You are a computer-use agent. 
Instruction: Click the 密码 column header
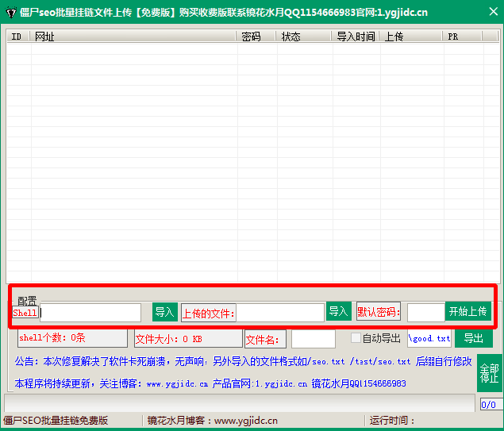256,37
